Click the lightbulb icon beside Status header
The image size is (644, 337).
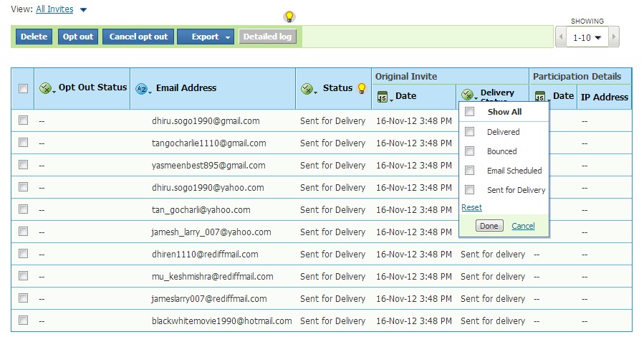pos(362,88)
